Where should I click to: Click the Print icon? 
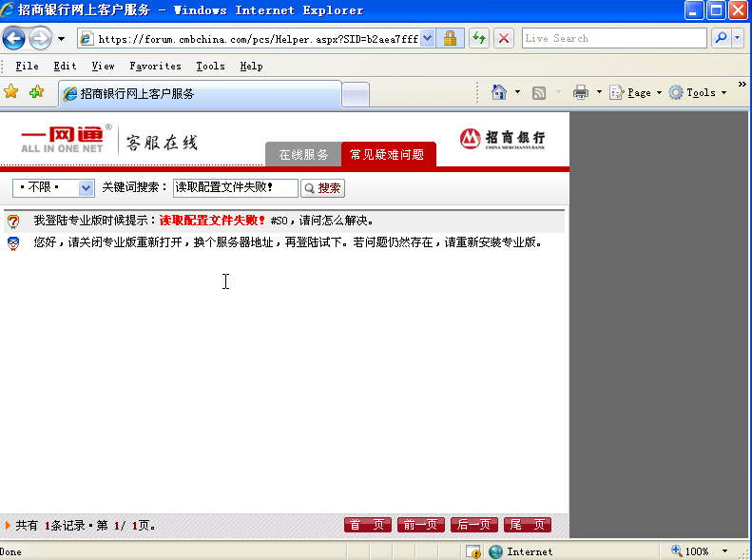coord(581,92)
